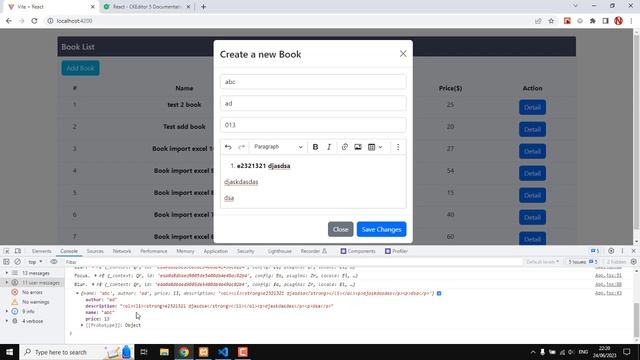Open the Application tab in DevTools
The height and width of the screenshot is (360, 640).
pos(216,251)
